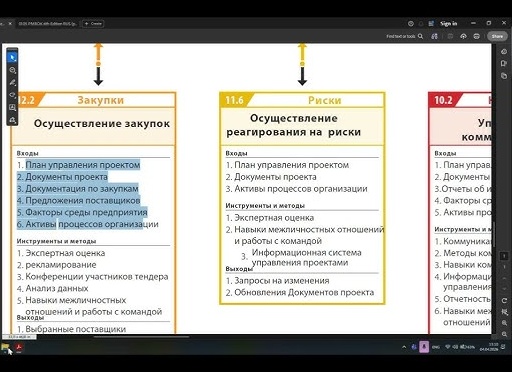
Task: Click 'Документы проекта' in 11.6 box
Action: 275,177
